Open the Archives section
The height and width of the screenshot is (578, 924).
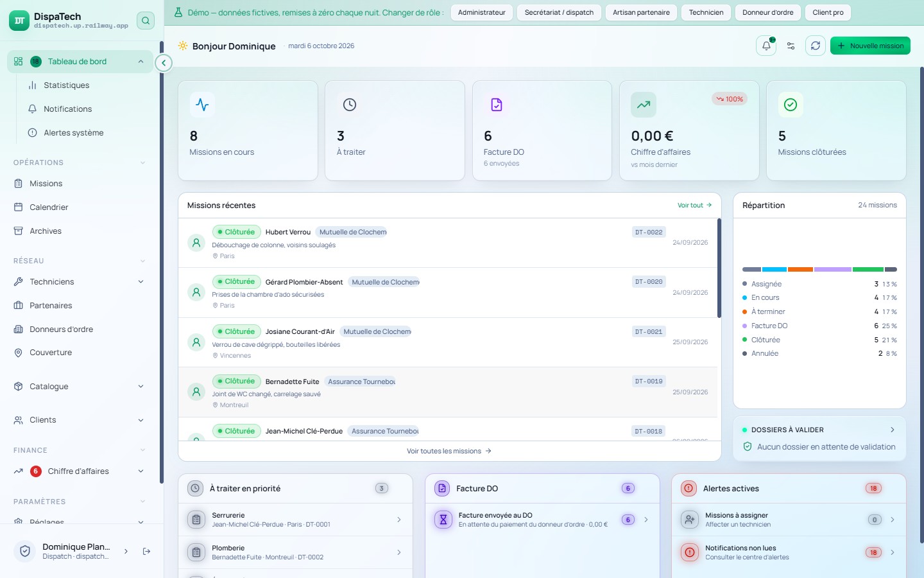coord(46,231)
